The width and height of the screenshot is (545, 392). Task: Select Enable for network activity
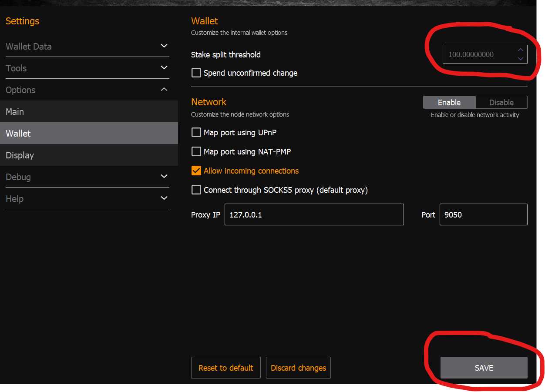449,103
